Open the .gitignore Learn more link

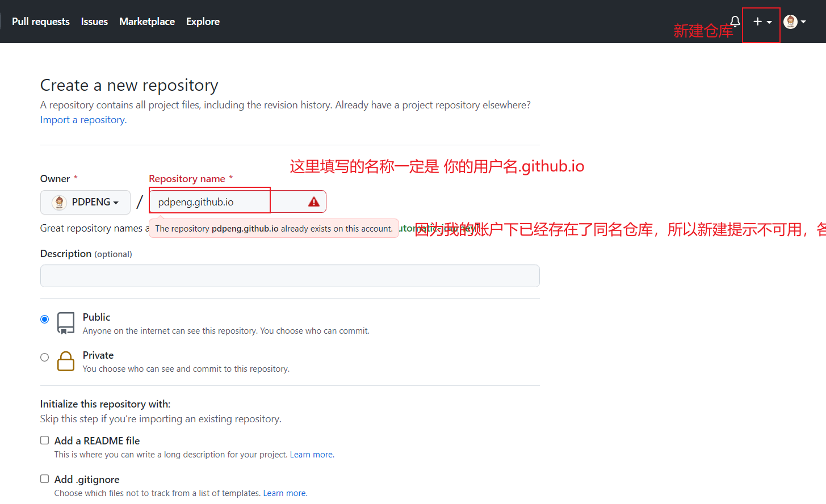tap(285, 493)
